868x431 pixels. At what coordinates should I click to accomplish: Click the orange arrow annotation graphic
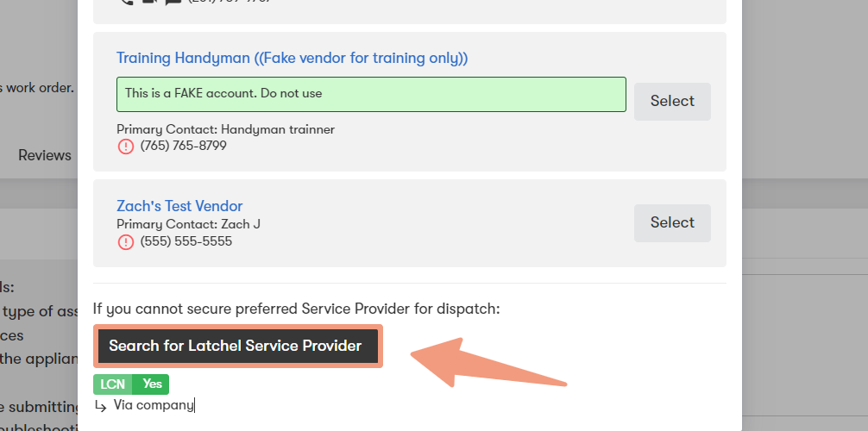488,363
